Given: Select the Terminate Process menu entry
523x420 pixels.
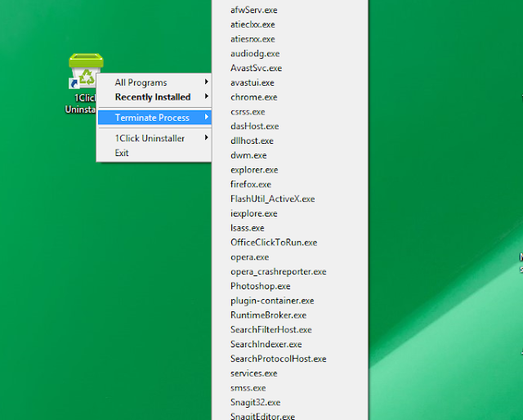Looking at the screenshot, I should click(x=154, y=118).
